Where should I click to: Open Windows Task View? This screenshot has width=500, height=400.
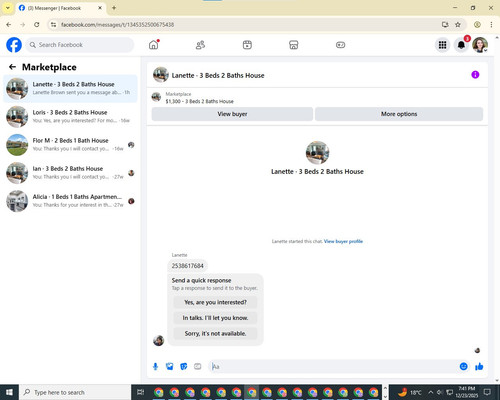tap(141, 392)
